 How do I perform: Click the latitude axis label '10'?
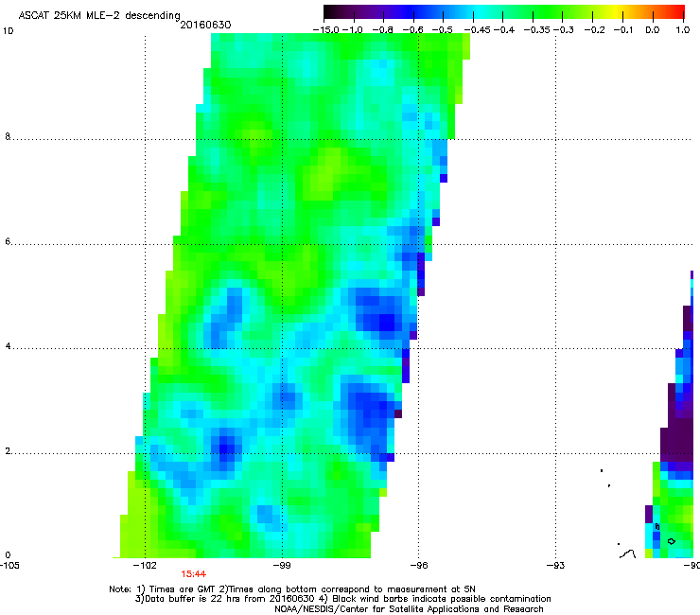8,31
